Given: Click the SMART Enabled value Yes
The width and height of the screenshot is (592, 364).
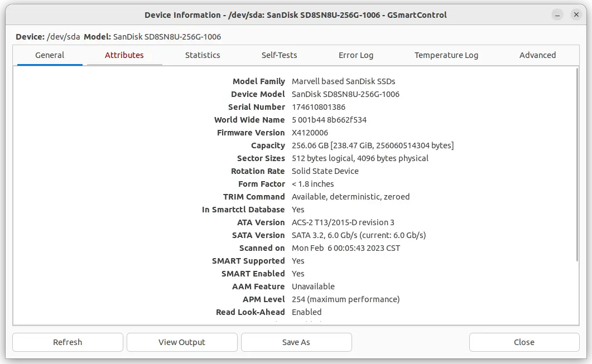Looking at the screenshot, I should click(x=298, y=274).
